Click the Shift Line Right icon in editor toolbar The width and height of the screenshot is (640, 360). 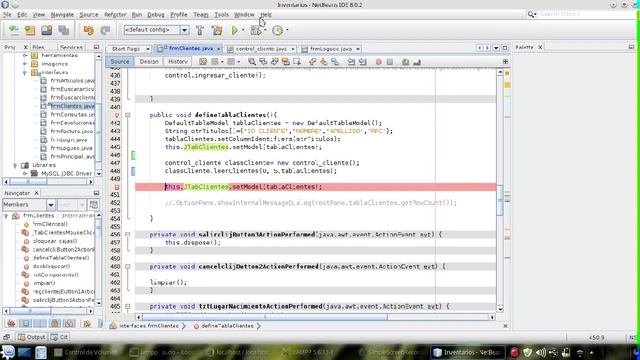point(362,62)
